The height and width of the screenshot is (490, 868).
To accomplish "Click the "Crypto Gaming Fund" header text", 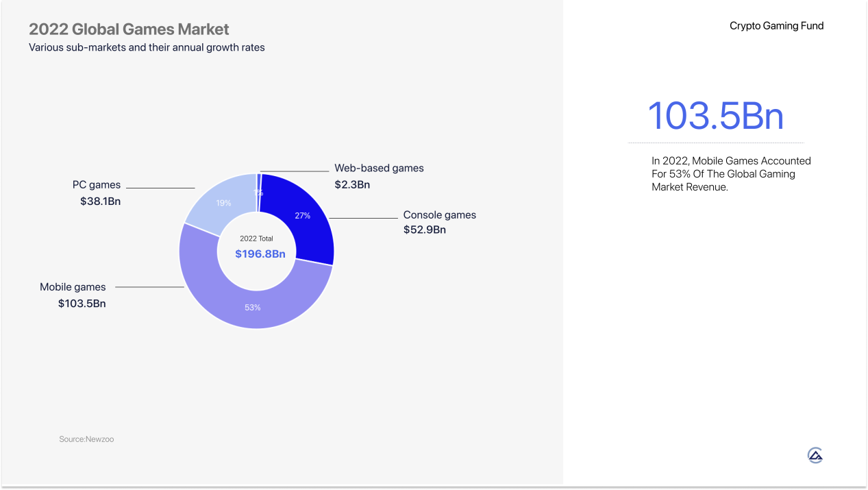I will (x=776, y=26).
